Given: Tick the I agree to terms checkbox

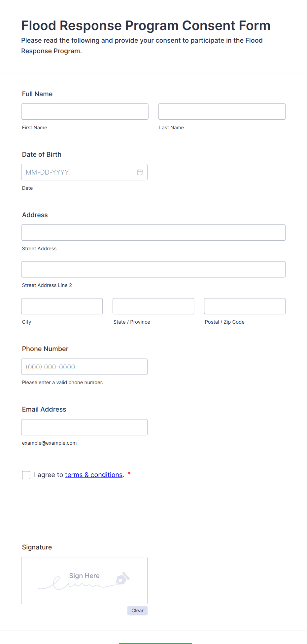Looking at the screenshot, I should click(x=26, y=475).
